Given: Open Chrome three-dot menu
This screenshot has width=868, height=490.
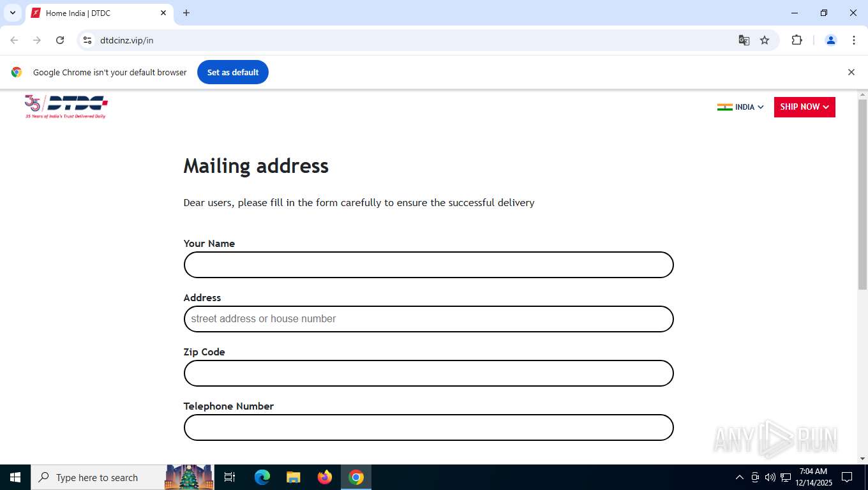Looking at the screenshot, I should 854,40.
